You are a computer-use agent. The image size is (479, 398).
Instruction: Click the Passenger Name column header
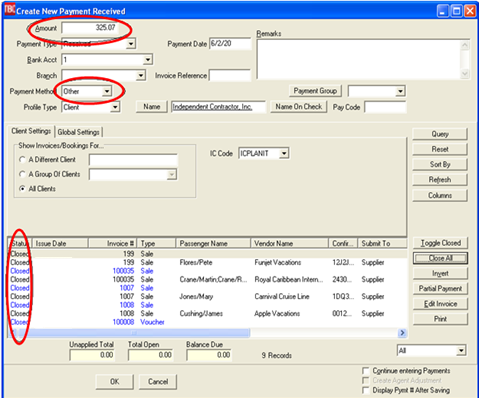213,244
